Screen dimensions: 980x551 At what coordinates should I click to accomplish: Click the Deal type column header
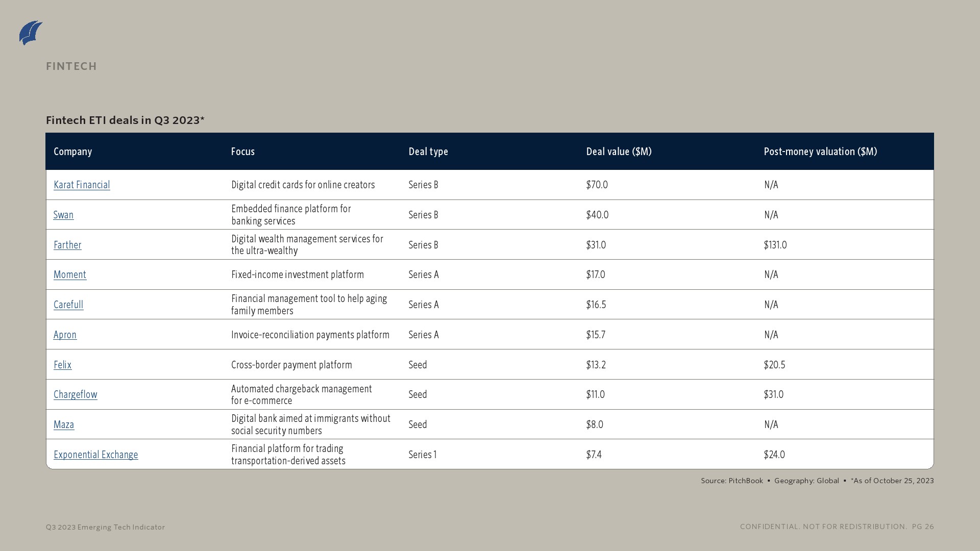pos(428,152)
